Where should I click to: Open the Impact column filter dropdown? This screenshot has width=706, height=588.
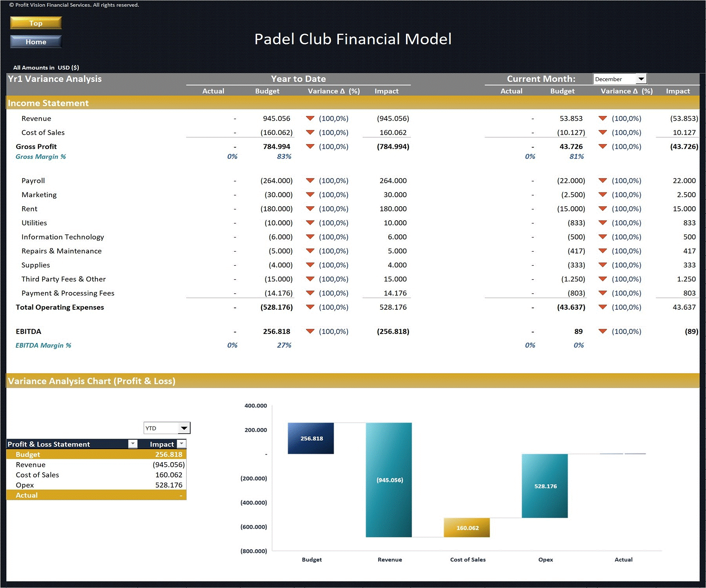click(x=182, y=444)
